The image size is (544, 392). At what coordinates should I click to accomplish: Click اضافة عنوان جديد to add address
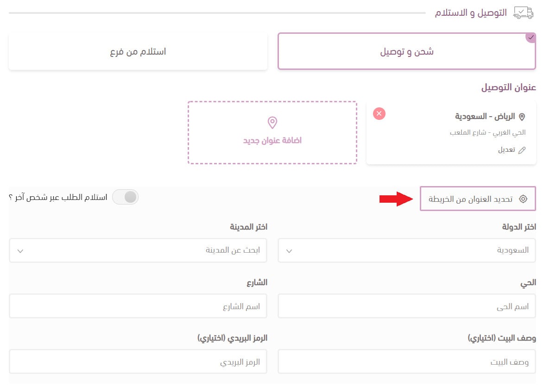point(272,140)
